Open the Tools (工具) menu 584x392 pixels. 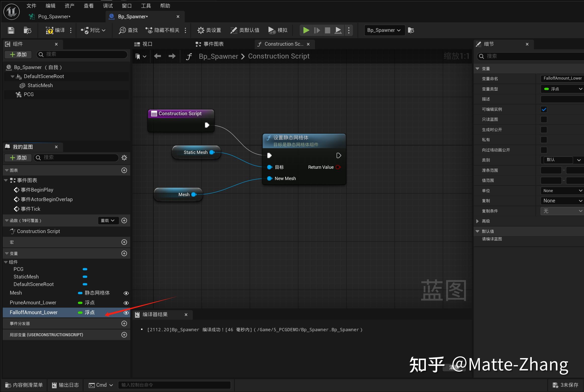click(146, 6)
